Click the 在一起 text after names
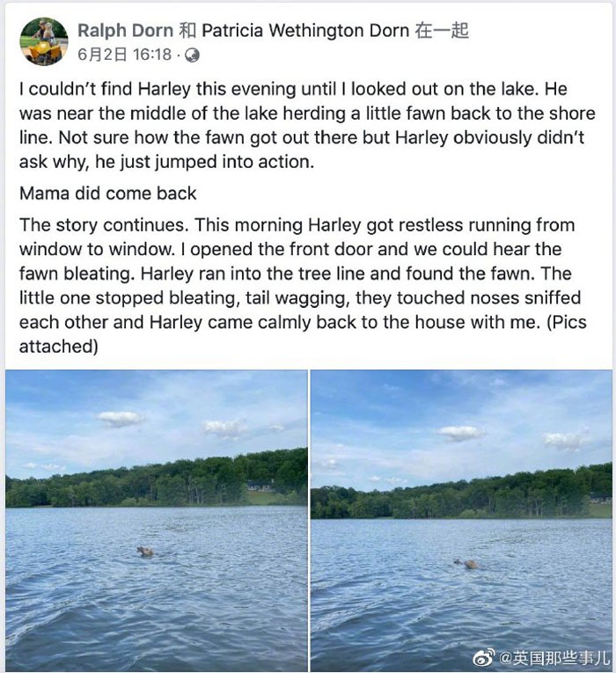 [443, 31]
